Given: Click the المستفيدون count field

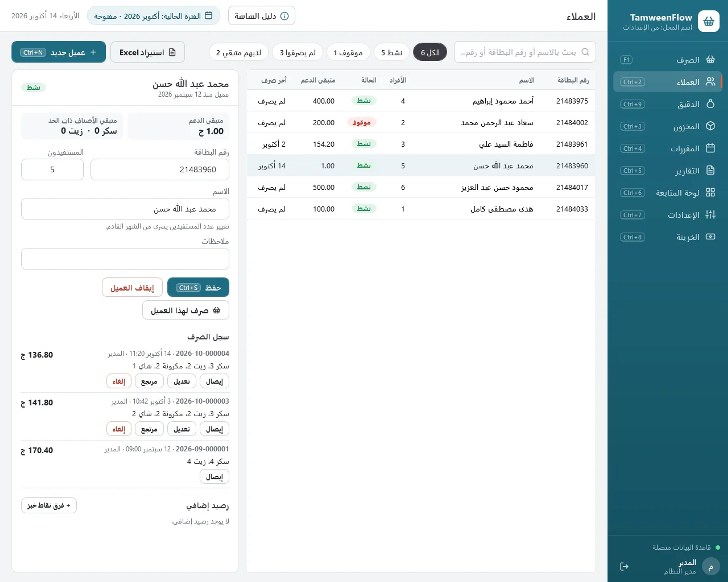Looking at the screenshot, I should coord(52,169).
